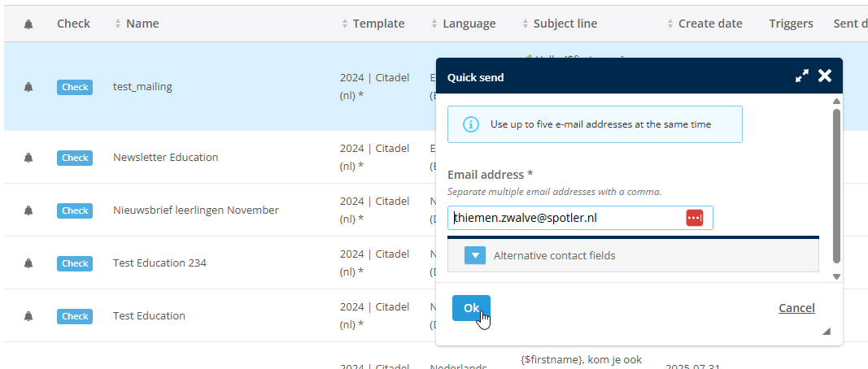Click bell icon beside Nieuwsbrief leerlingen November
The width and height of the screenshot is (868, 369).
pos(28,211)
